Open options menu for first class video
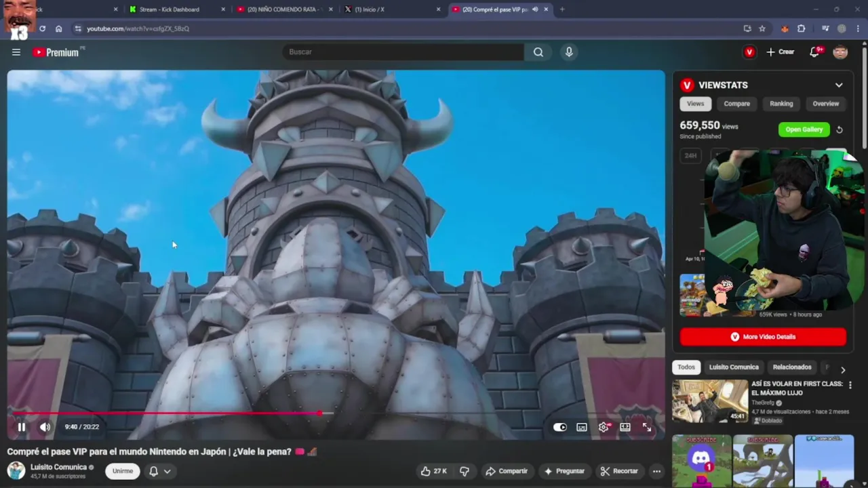Screen dimensions: 868x488 [850, 385]
